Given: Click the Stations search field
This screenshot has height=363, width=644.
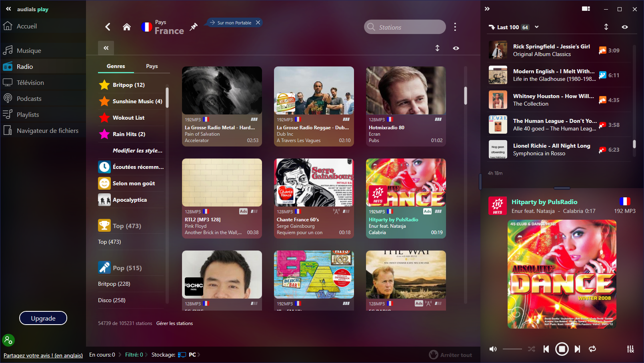Looking at the screenshot, I should (405, 27).
